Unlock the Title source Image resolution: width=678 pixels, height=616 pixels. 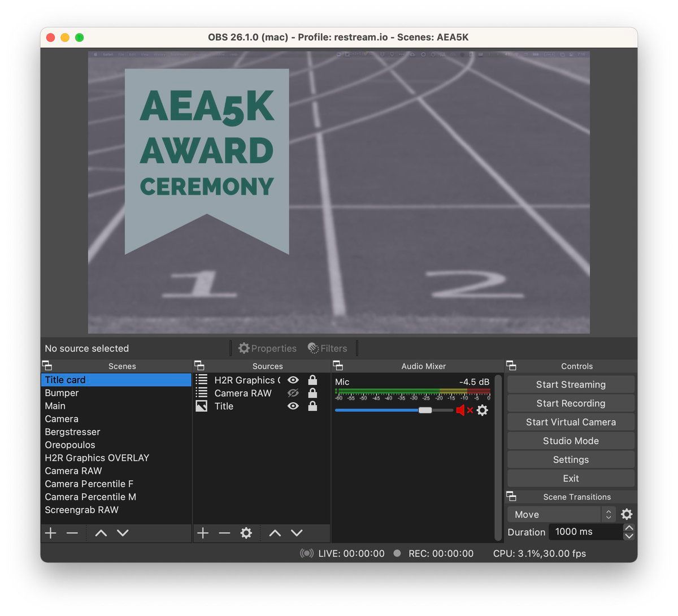[312, 406]
